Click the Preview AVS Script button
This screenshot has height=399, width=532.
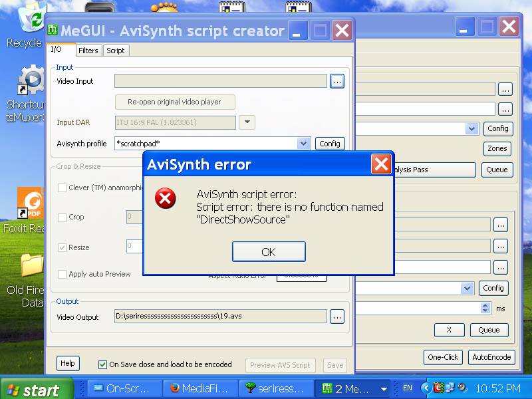coord(280,365)
